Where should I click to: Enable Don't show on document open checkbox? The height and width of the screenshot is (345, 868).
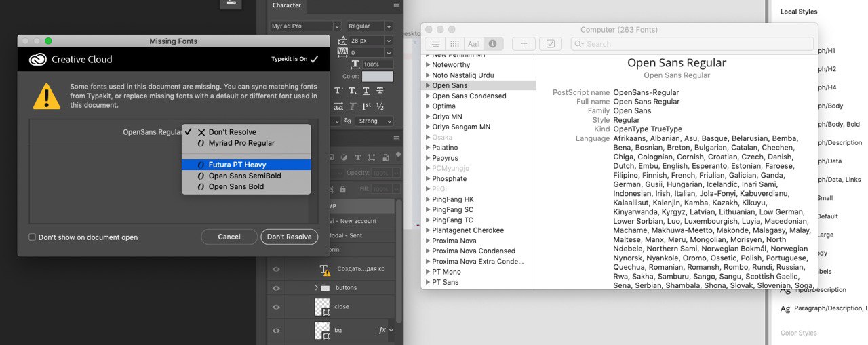tap(32, 237)
